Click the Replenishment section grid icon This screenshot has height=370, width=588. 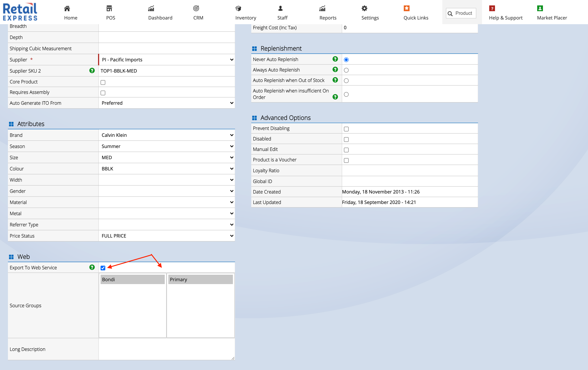tap(254, 49)
